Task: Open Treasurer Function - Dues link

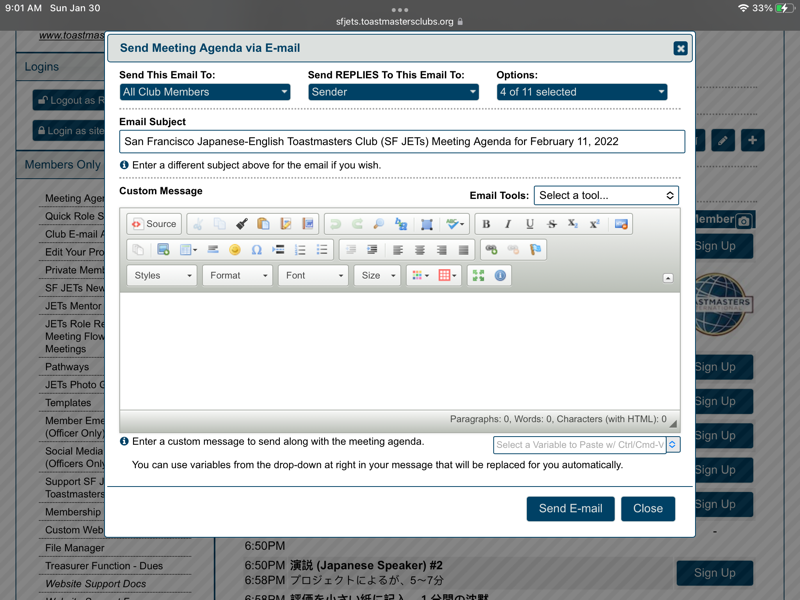Action: click(104, 566)
